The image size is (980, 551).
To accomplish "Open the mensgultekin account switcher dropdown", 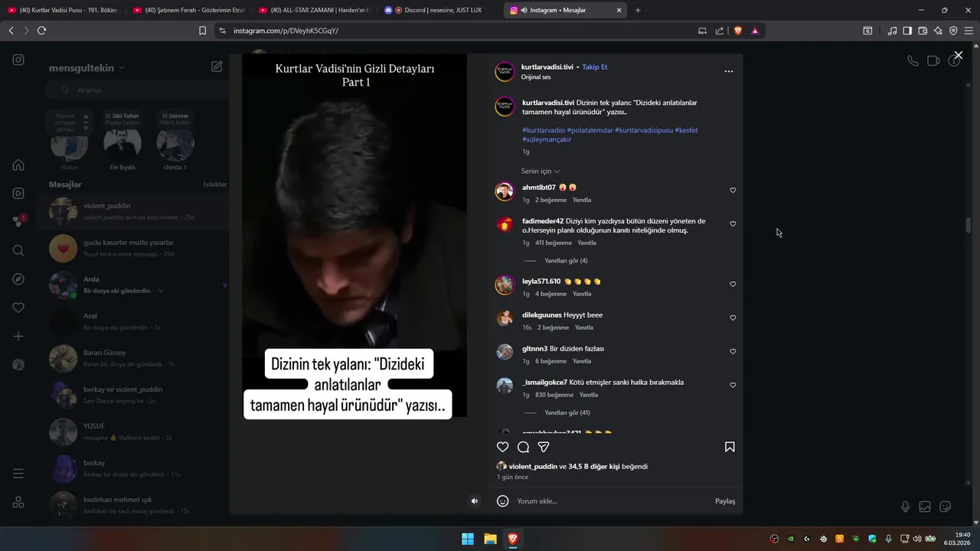I will [x=87, y=68].
